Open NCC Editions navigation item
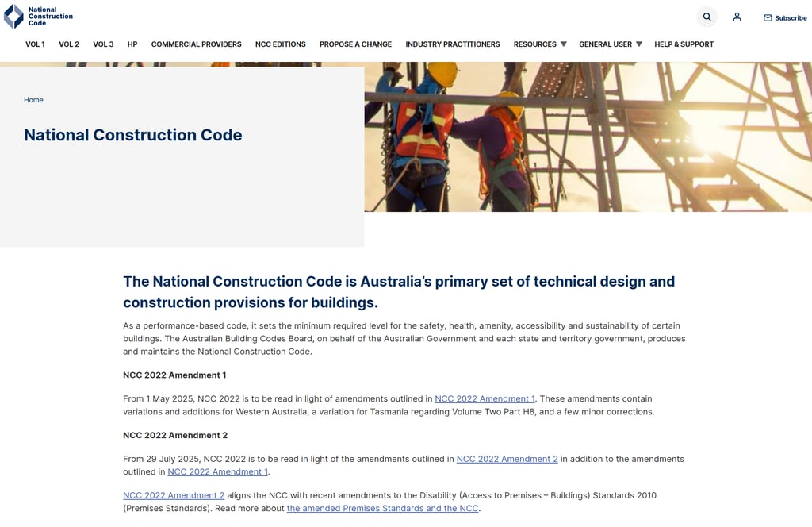 click(x=280, y=44)
